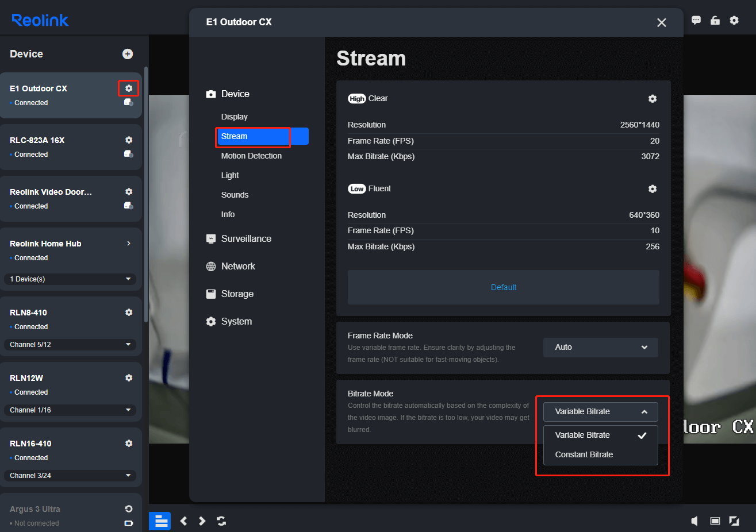This screenshot has height=532, width=756.
Task: Expand the Network section
Action: tap(231, 266)
